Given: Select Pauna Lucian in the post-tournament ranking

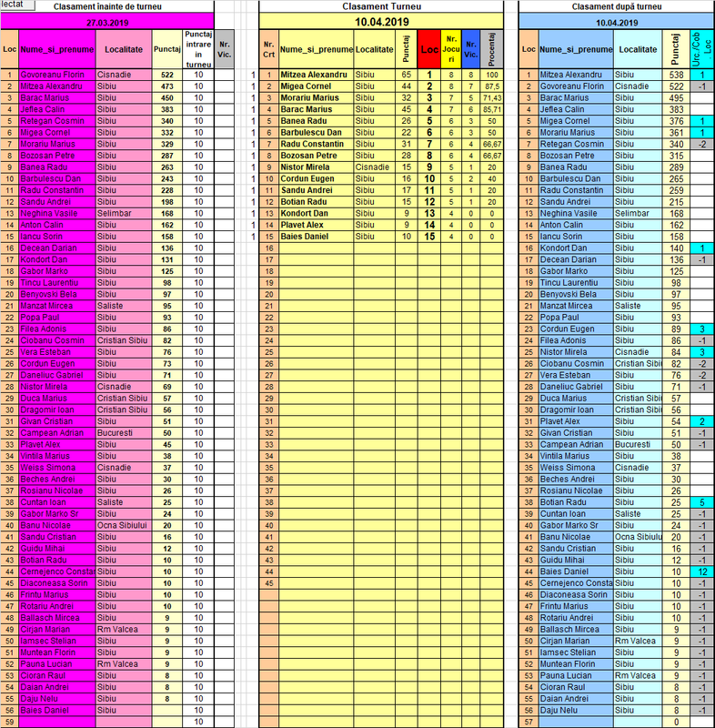Looking at the screenshot, I should coord(575,675).
